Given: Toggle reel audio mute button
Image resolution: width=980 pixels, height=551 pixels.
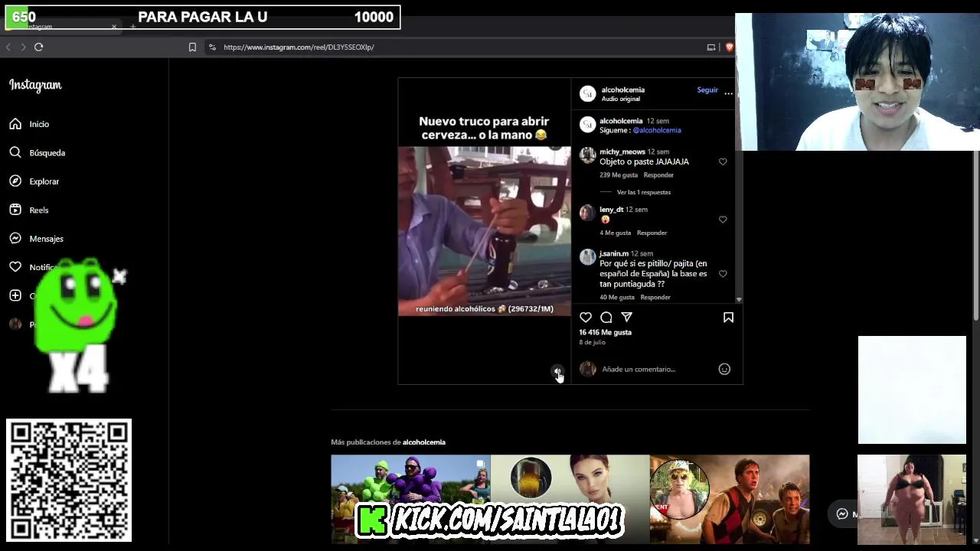Looking at the screenshot, I should (x=557, y=371).
